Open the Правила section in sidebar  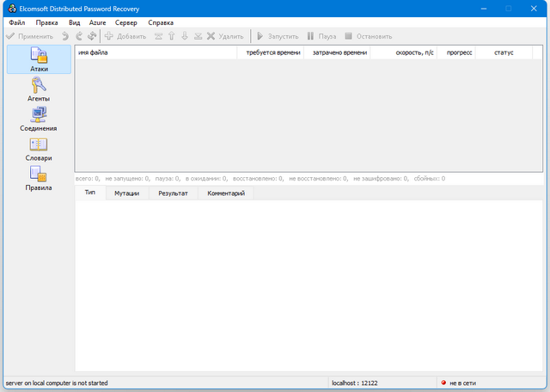pyautogui.click(x=39, y=179)
